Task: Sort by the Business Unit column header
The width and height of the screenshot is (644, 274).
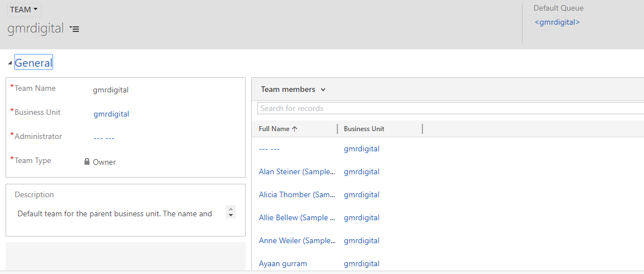Action: coord(364,129)
